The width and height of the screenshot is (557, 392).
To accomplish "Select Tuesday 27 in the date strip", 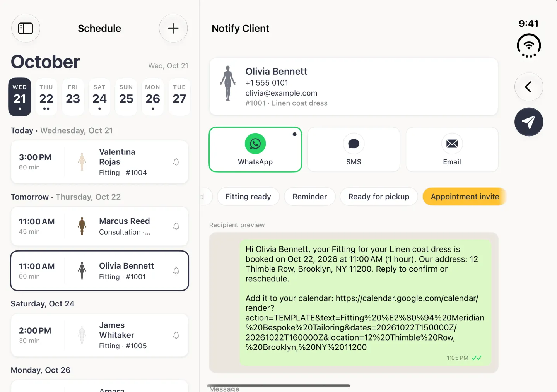I will [x=179, y=97].
